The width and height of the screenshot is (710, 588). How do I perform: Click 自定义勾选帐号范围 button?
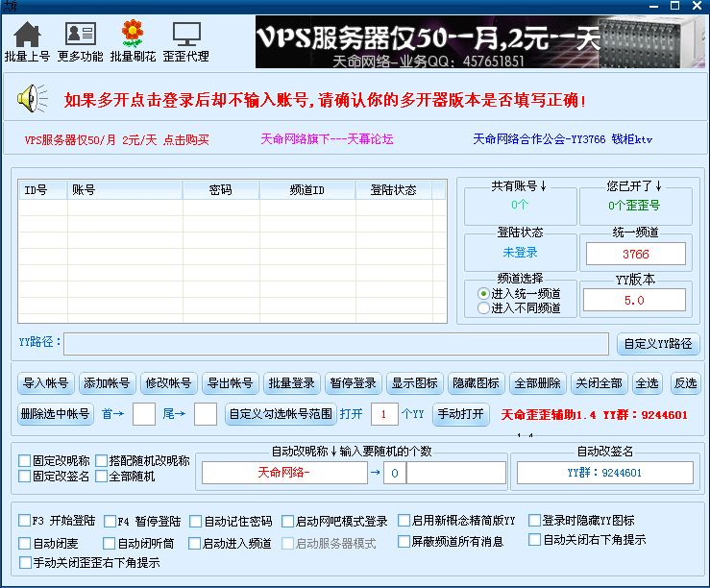click(281, 414)
